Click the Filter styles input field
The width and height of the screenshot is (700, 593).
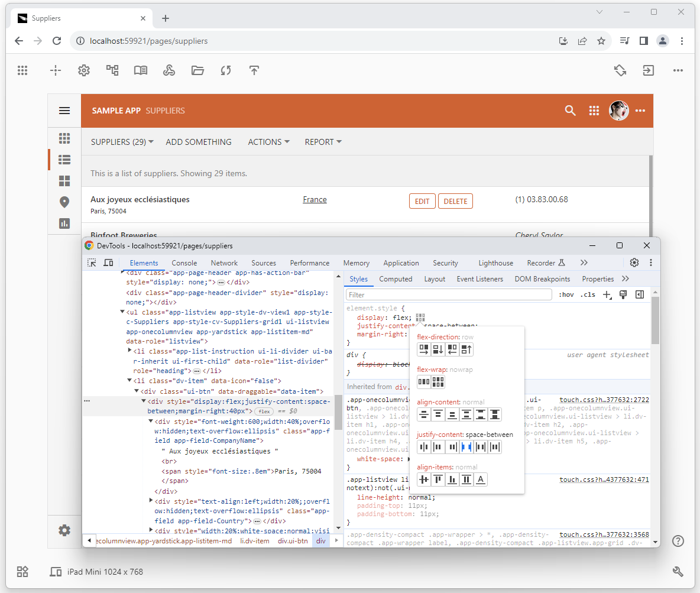click(449, 294)
